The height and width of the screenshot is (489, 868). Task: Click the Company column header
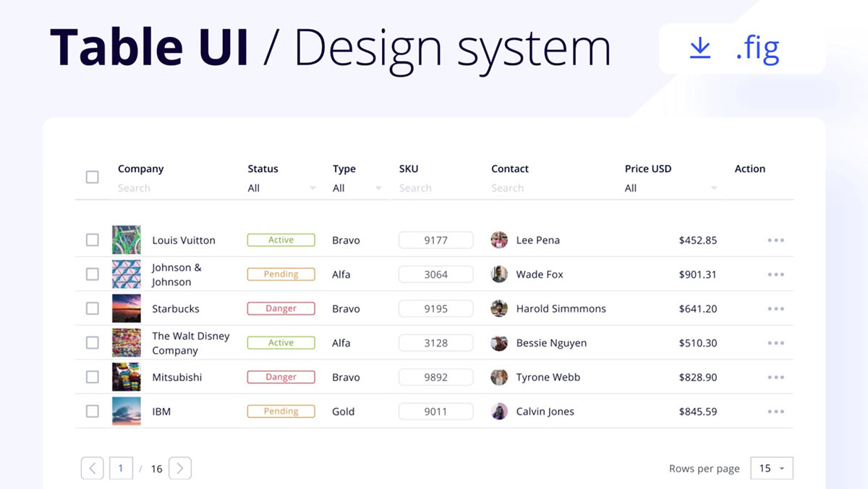[140, 169]
